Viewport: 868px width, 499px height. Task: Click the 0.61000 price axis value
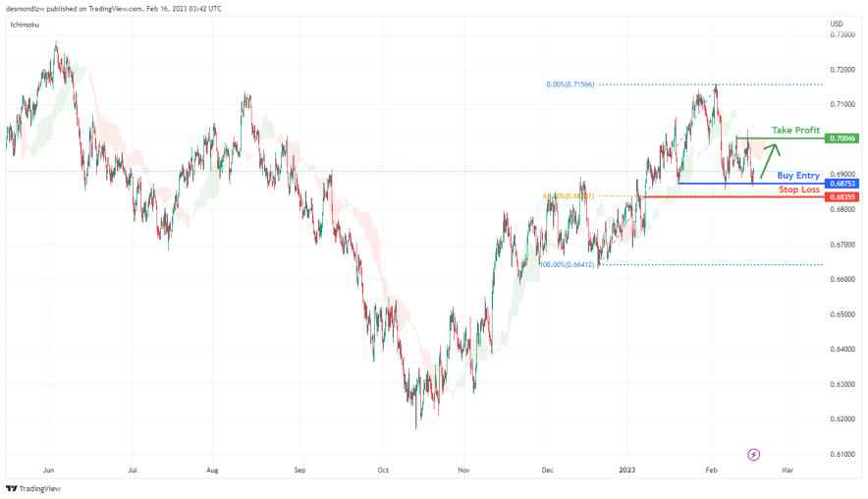click(x=842, y=454)
